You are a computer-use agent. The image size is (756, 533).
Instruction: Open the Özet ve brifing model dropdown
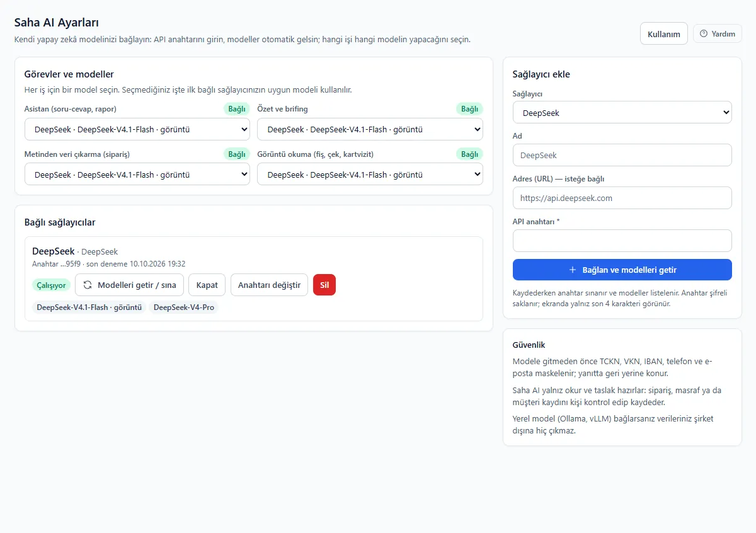[x=370, y=130]
